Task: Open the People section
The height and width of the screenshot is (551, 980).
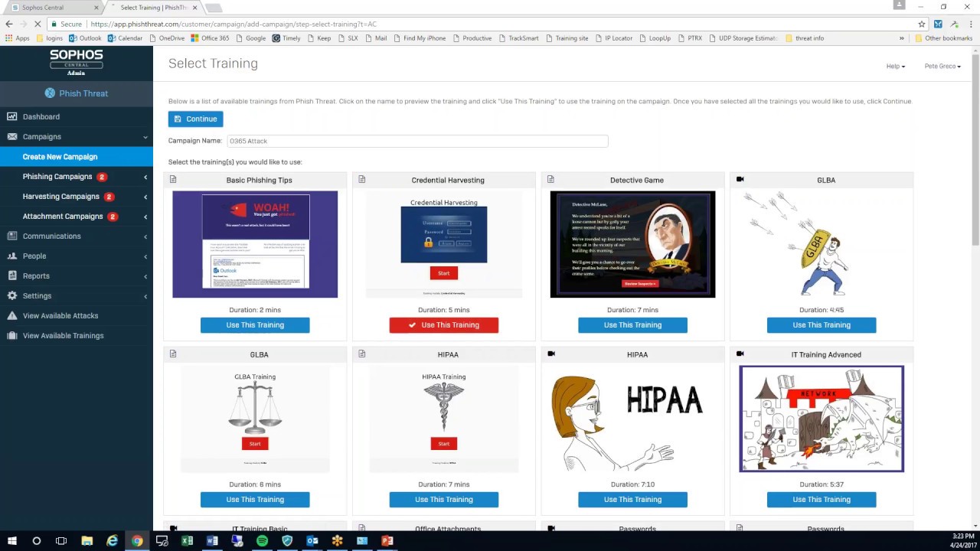Action: coord(77,256)
